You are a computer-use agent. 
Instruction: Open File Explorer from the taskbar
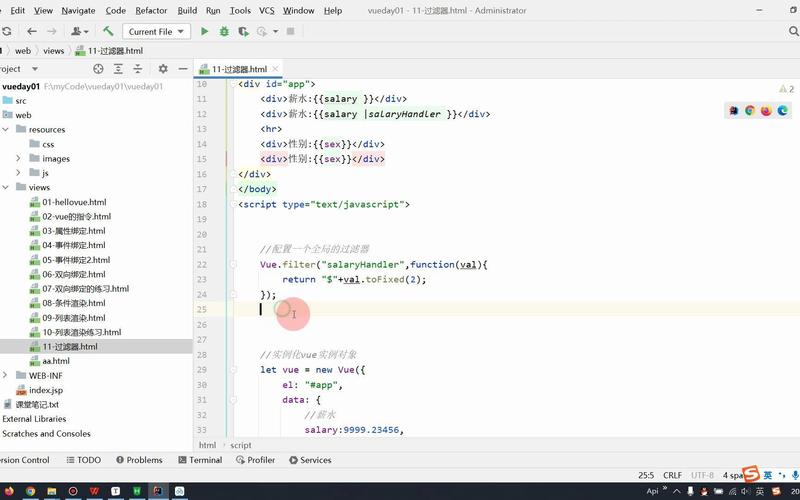52,491
